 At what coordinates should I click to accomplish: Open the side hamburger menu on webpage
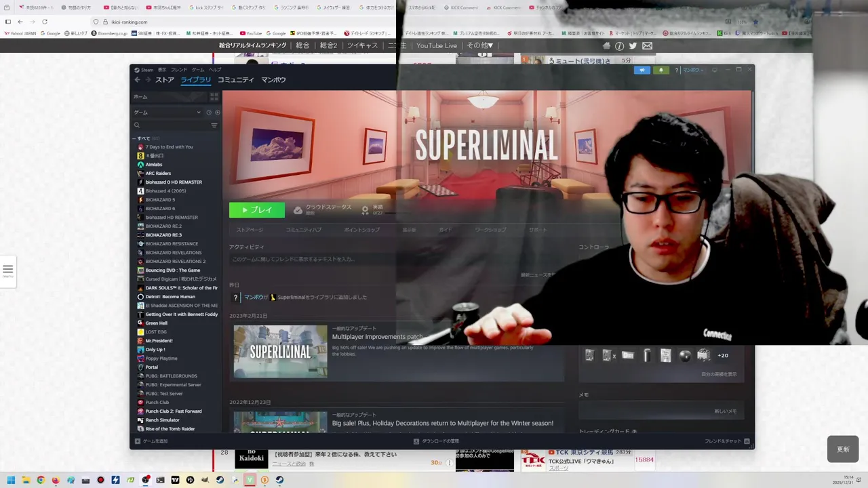[7, 271]
